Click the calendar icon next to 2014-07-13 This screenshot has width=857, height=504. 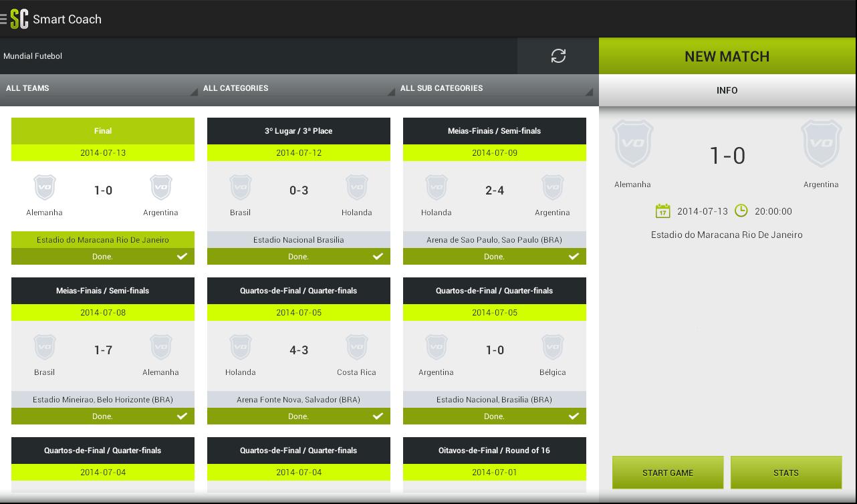(x=662, y=210)
